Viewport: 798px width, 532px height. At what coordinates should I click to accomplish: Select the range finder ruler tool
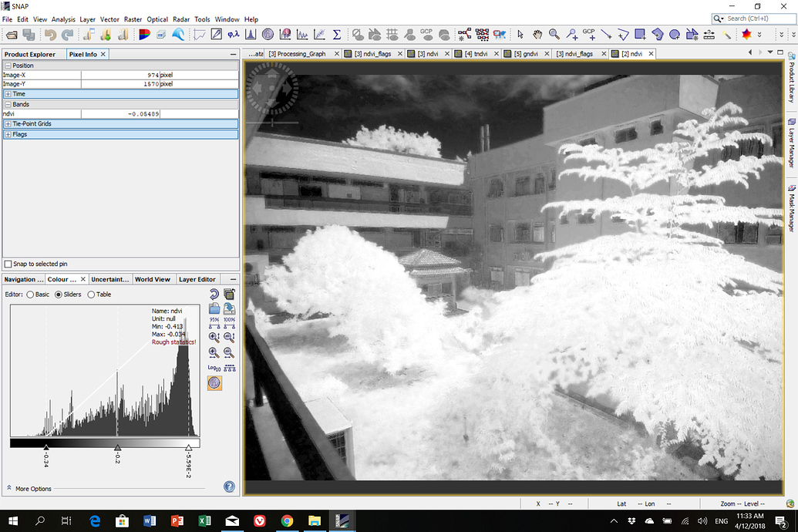point(709,34)
